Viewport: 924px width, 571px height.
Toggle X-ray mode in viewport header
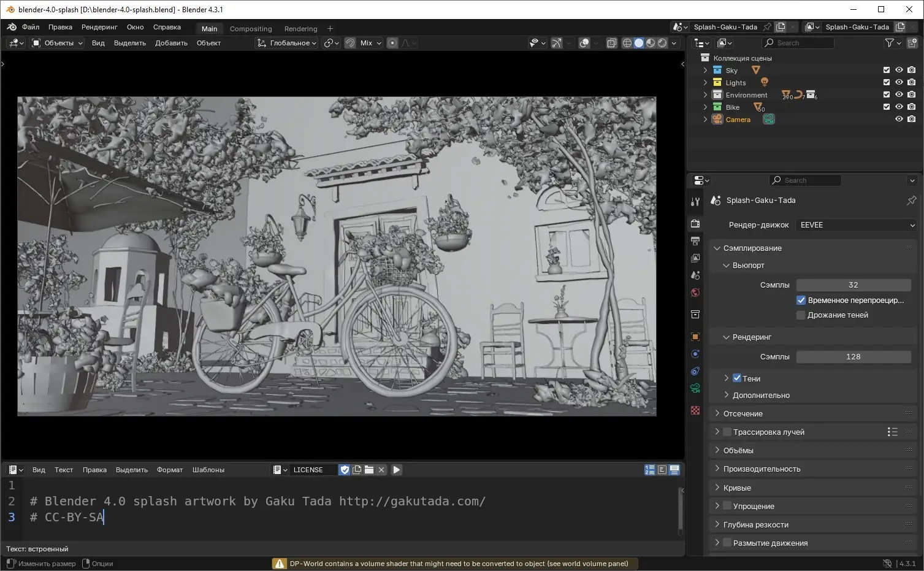pyautogui.click(x=612, y=43)
